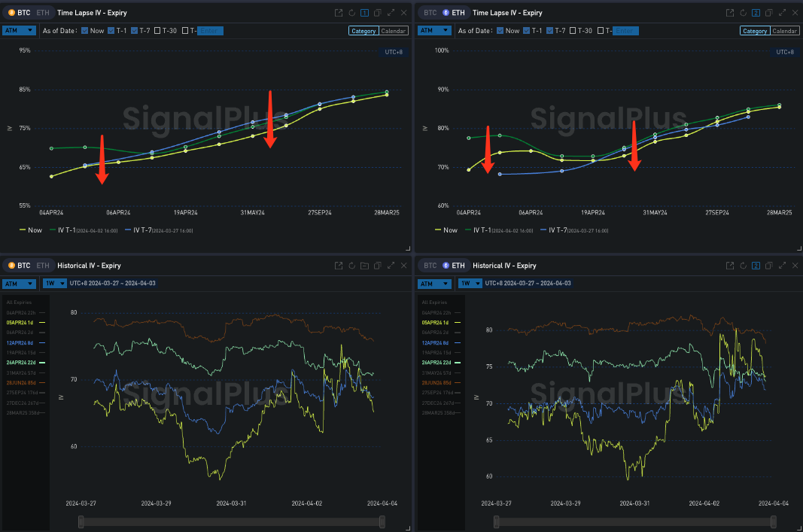Uncheck T-7 in ETH Time Lapse panel

(549, 31)
